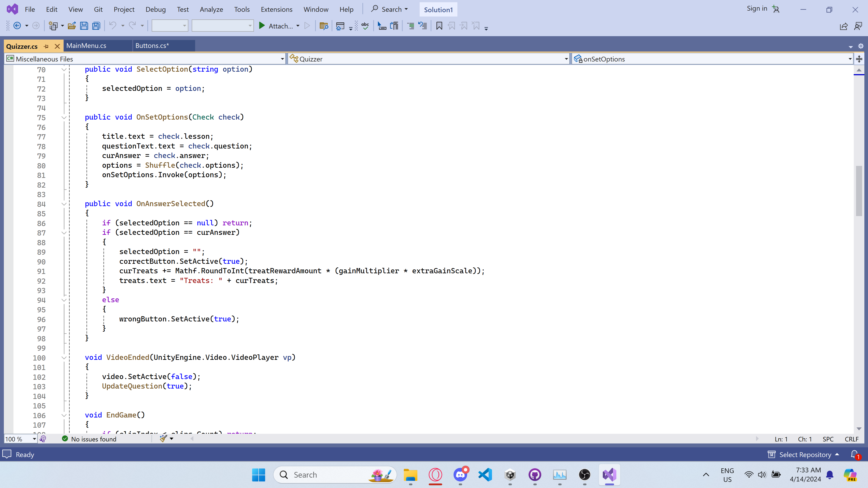Click the Windows Start button on taskbar
Screen dimensions: 868x488
[258, 474]
